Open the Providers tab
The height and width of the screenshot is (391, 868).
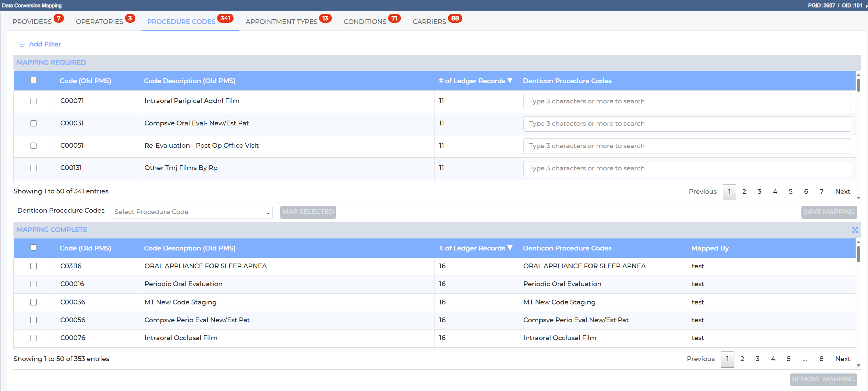click(32, 22)
